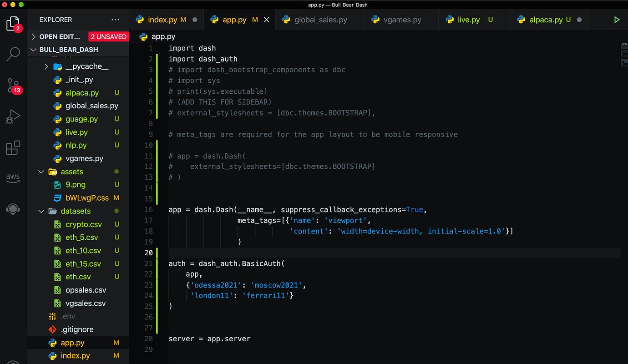Open the .env file
This screenshot has height=364, width=628.
[68, 316]
